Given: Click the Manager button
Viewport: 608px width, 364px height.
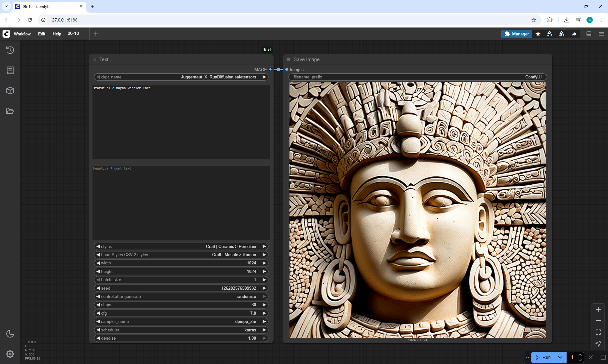Looking at the screenshot, I should click(516, 34).
